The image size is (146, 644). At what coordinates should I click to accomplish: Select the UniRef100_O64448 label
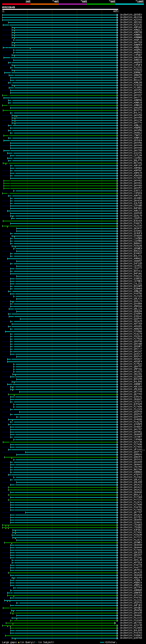(x=131, y=575)
